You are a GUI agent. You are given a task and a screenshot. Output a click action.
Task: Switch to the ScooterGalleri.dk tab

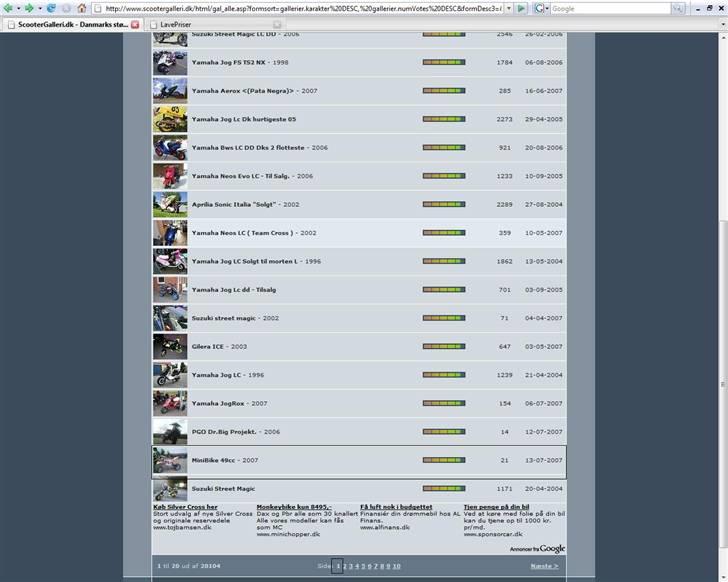[72, 24]
